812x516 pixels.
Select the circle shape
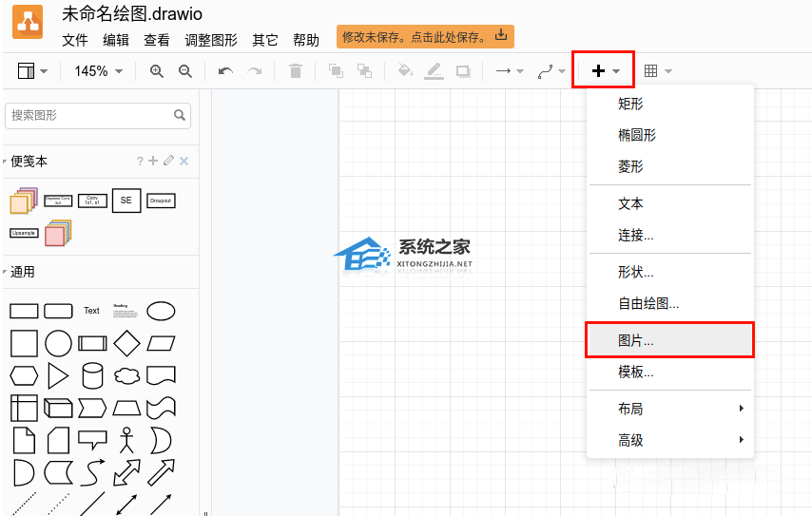click(x=58, y=343)
